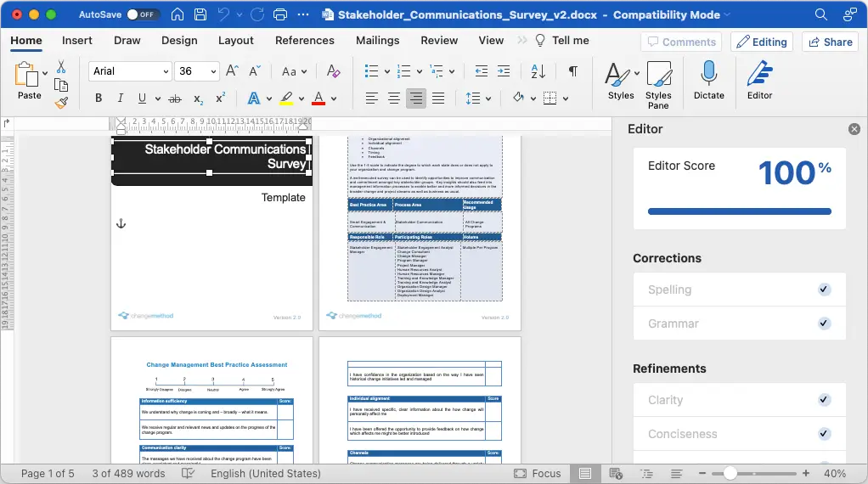Clear all formatting icon

[x=333, y=70]
